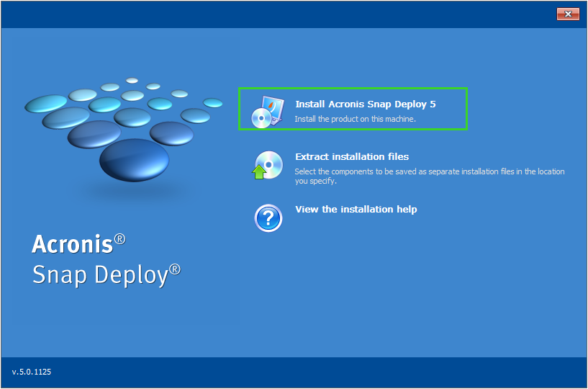Screen dimensions: 588x389
Task: Open View the installation help
Action: pos(356,210)
